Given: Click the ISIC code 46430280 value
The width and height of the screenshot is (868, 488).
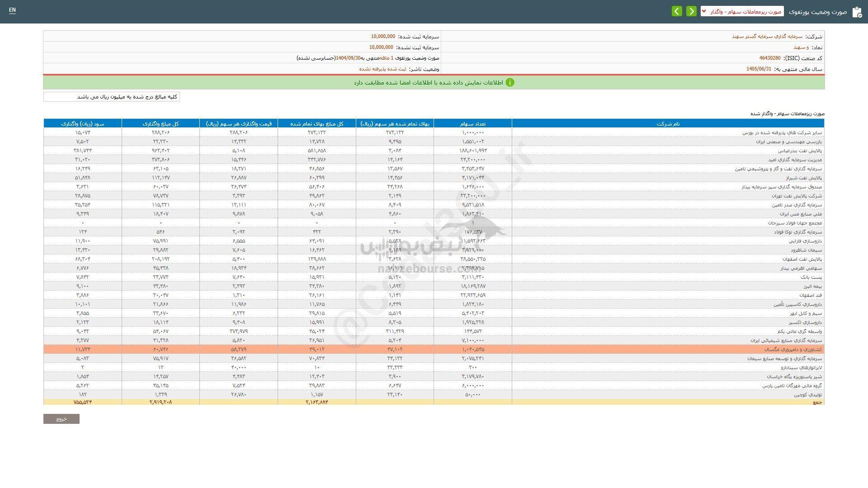Looking at the screenshot, I should (x=769, y=58).
